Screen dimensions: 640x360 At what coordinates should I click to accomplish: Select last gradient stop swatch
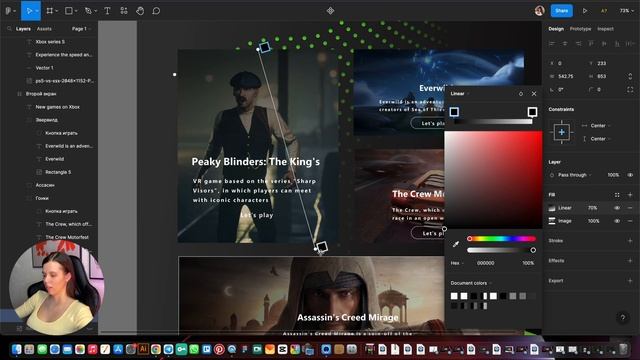point(532,112)
